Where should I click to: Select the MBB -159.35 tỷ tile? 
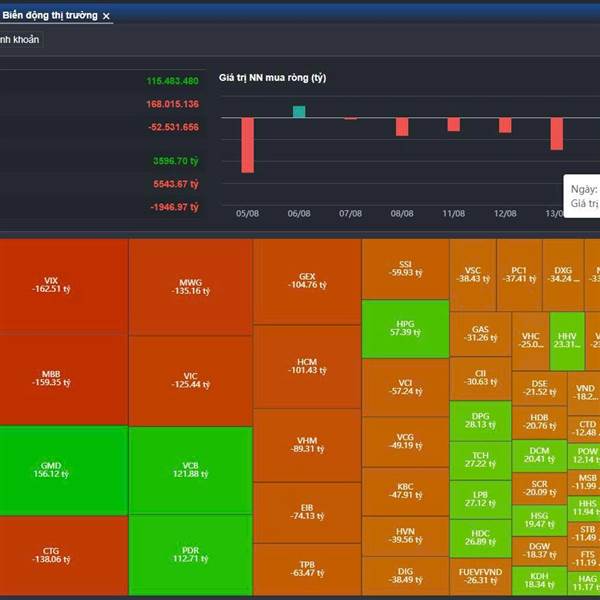pyautogui.click(x=64, y=380)
